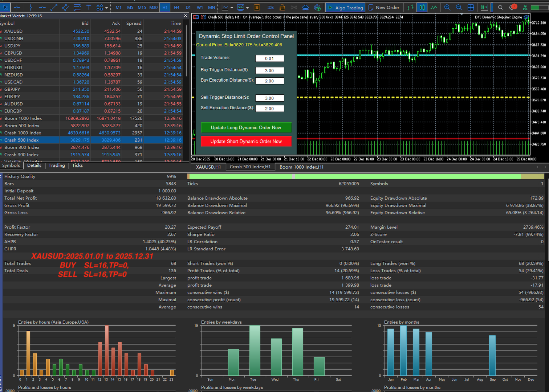Click the Sell Execution Distance field

(x=269, y=109)
